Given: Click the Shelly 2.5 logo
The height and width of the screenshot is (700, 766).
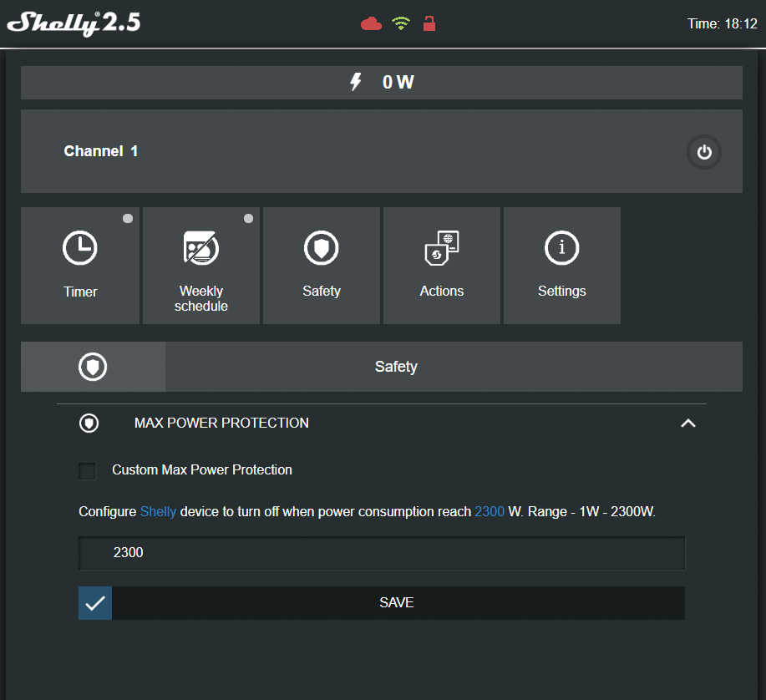Looking at the screenshot, I should [74, 23].
